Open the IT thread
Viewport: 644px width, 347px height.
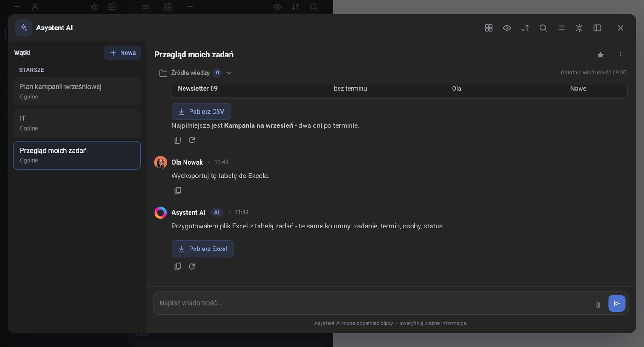[x=77, y=123]
